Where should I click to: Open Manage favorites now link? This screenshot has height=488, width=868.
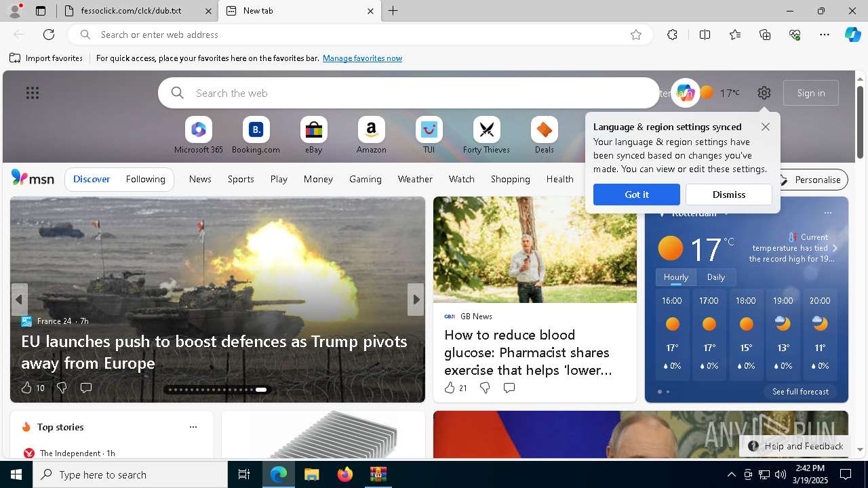pos(362,58)
